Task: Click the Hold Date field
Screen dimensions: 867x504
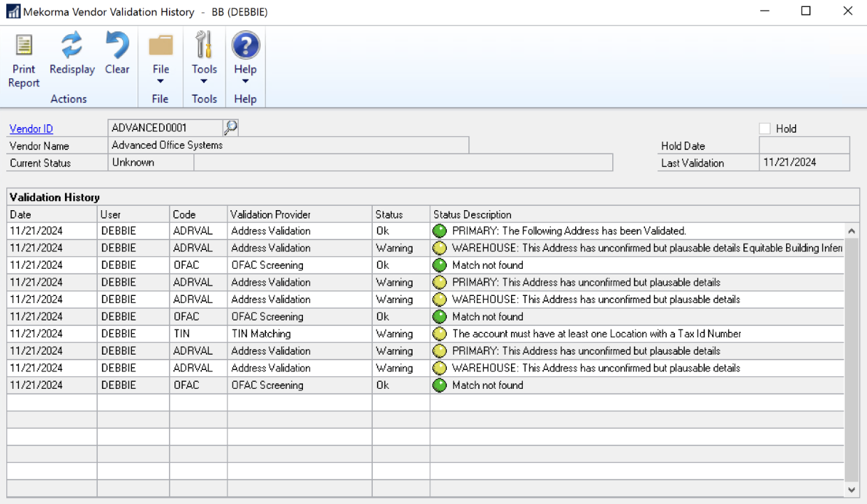Action: point(803,145)
